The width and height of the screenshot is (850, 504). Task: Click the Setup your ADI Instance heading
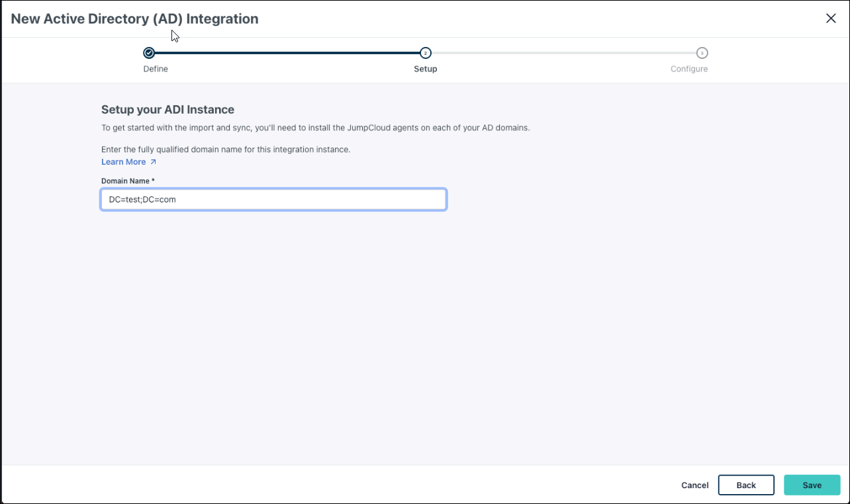pos(167,110)
